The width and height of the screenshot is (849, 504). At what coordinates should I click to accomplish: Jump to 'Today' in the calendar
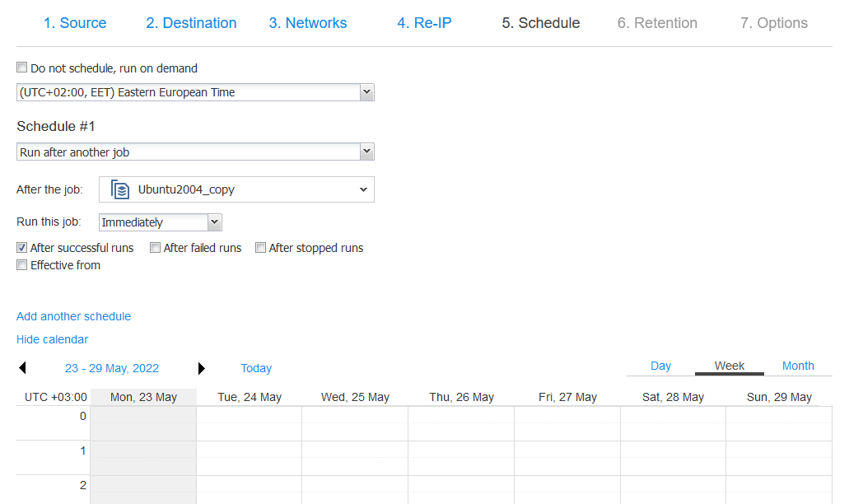256,368
